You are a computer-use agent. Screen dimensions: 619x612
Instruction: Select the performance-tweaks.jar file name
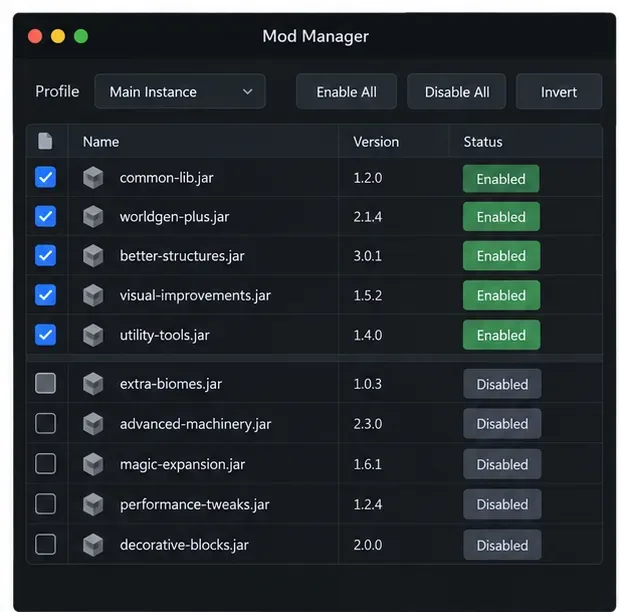[x=194, y=505]
